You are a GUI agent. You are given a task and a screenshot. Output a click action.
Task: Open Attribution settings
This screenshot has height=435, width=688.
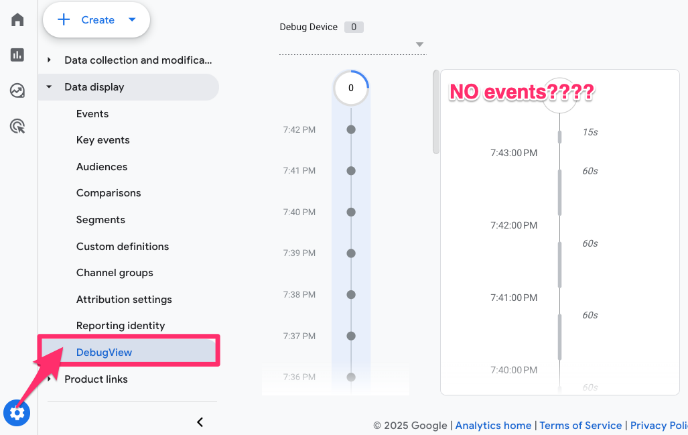point(124,299)
